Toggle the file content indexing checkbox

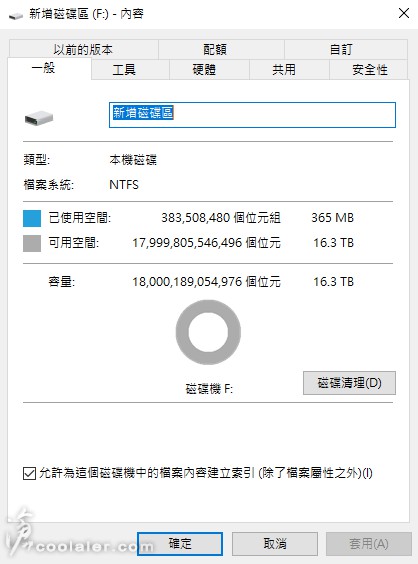(x=29, y=473)
